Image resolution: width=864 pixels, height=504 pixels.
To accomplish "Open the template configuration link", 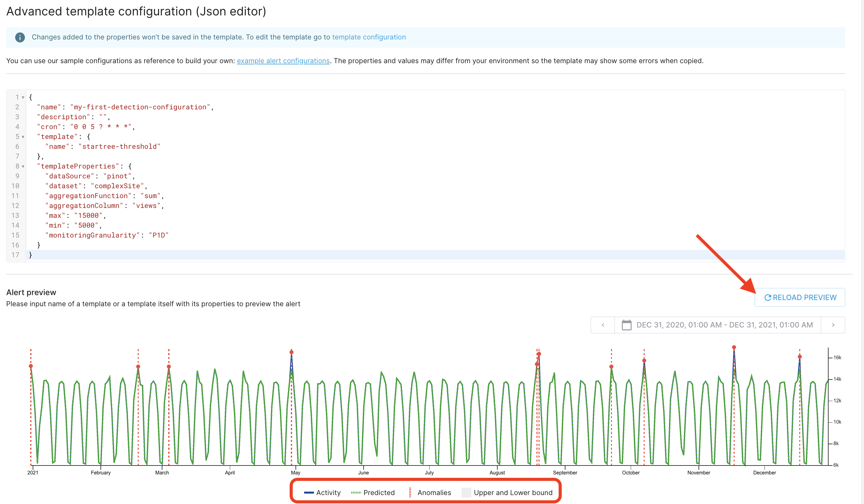I will point(369,37).
